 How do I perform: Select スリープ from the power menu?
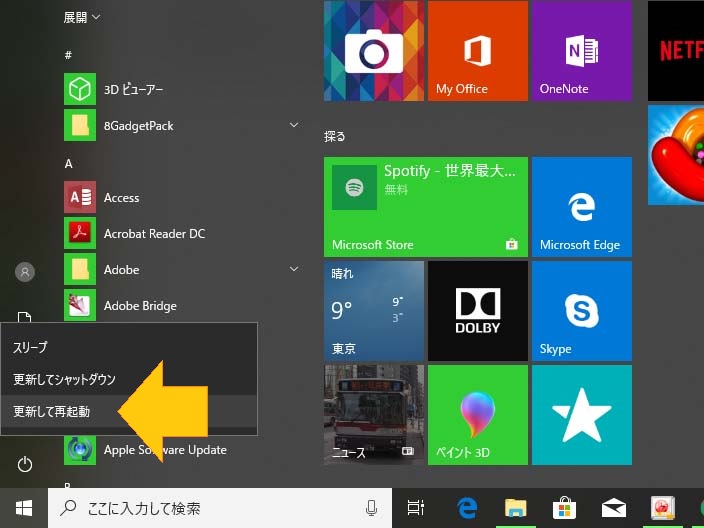click(129, 347)
